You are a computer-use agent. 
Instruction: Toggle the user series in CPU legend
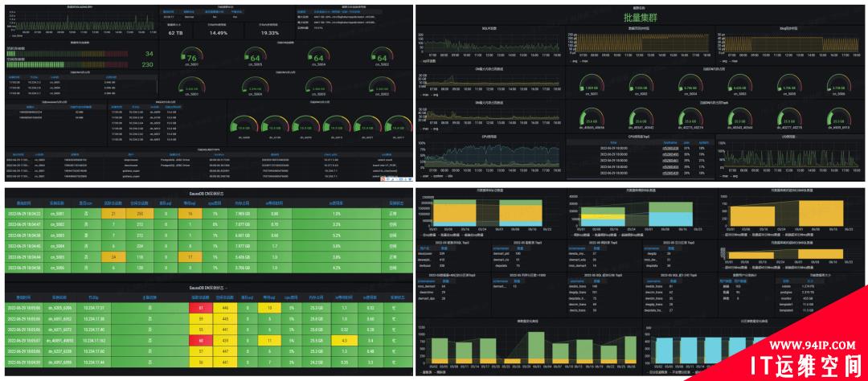(426, 177)
